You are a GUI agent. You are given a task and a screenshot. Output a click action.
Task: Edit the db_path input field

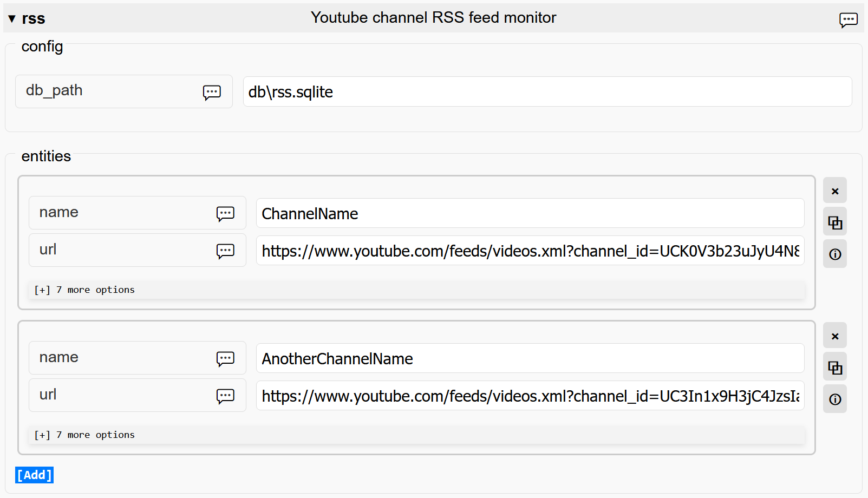point(547,92)
